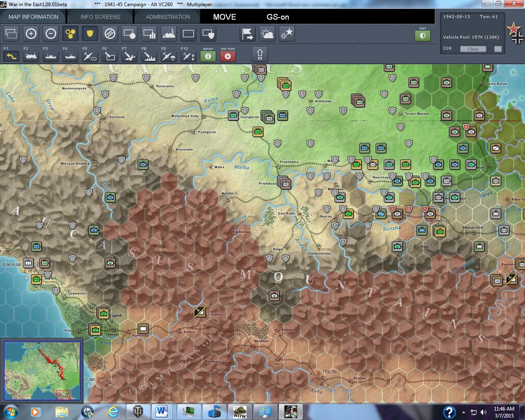The image size is (525, 420).
Task: Select F1 move mode arrow icon
Action: [11, 56]
